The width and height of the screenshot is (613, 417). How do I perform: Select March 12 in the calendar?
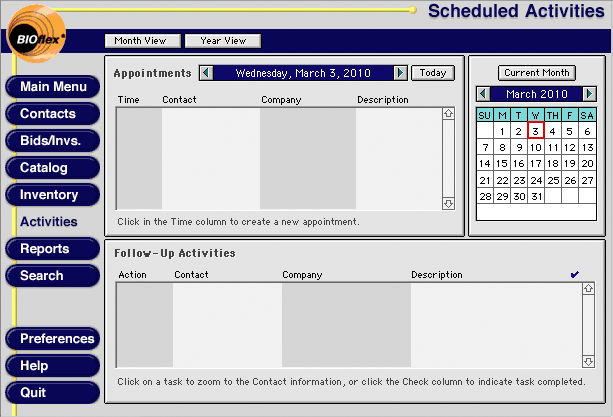570,147
